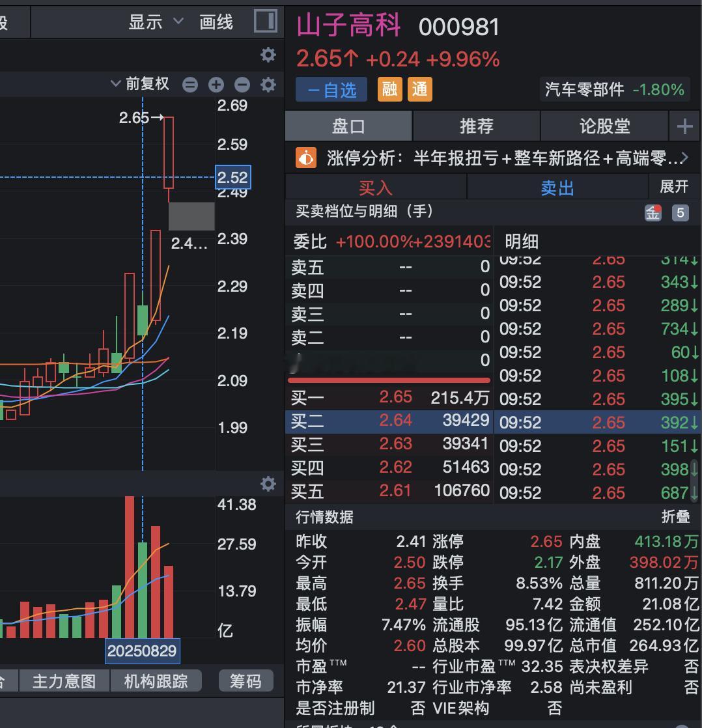Click 买入 buy button
Image resolution: width=702 pixels, height=728 pixels.
(x=376, y=188)
